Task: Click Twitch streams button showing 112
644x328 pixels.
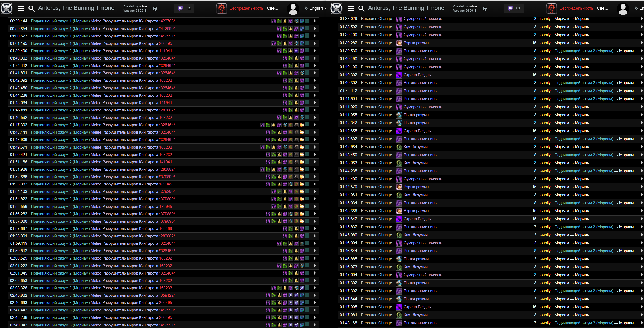Action: 184,8
